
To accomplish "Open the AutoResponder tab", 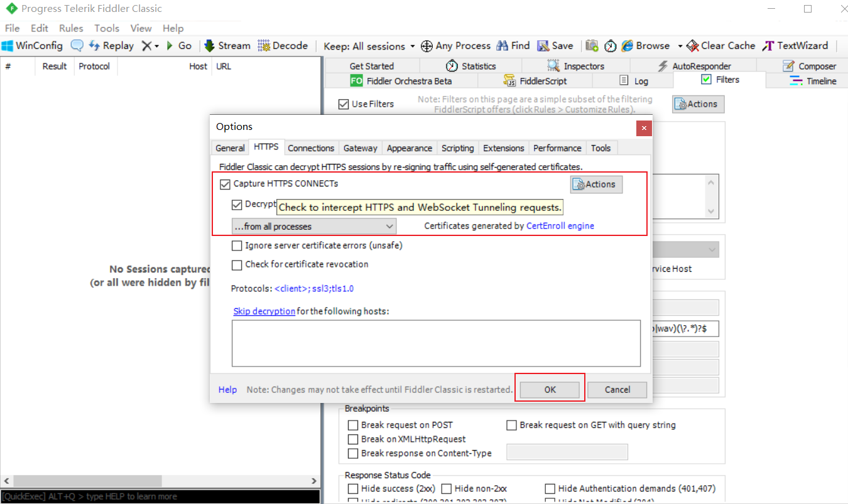I will [693, 66].
